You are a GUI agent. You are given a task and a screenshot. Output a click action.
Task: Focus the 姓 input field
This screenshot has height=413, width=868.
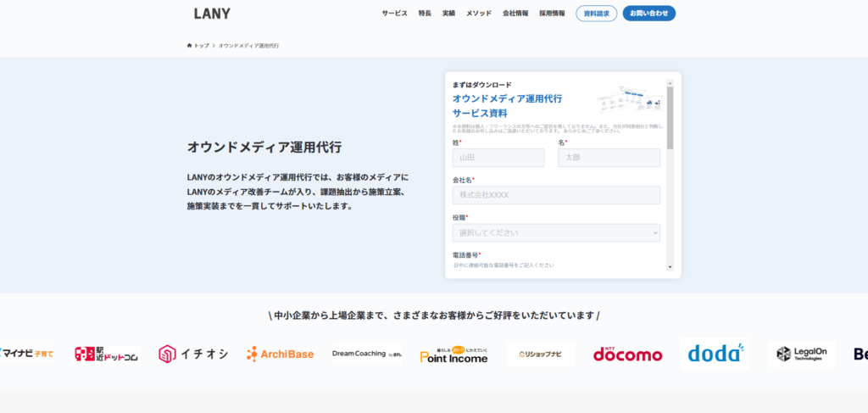[498, 158]
